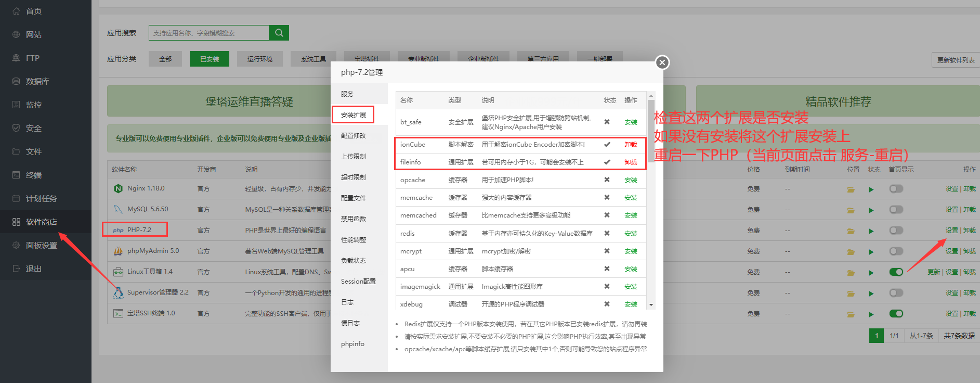Toggle homepage display for Supervisor row
This screenshot has width=980, height=383.
click(x=896, y=292)
